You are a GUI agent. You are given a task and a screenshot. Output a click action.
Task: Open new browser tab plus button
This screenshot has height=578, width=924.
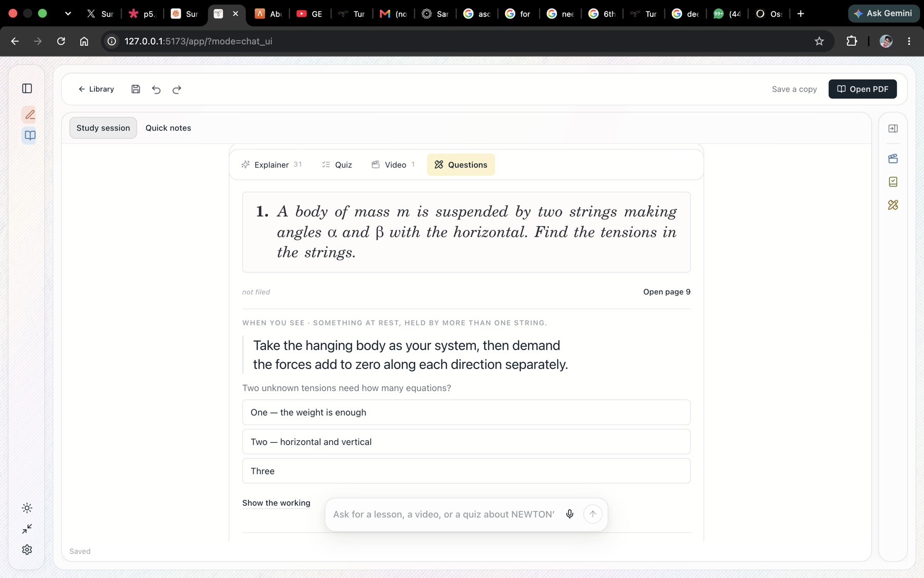click(x=801, y=14)
